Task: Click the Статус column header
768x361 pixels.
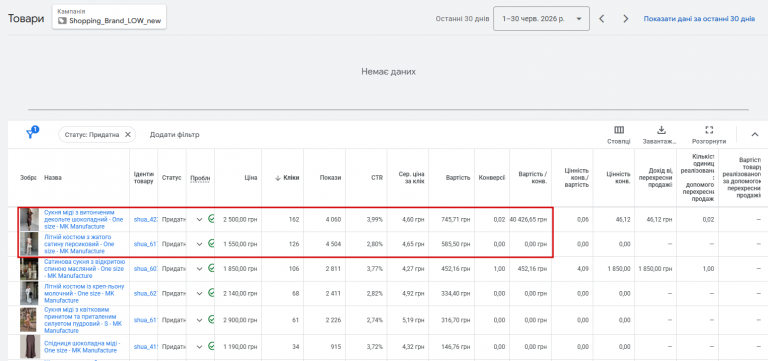Action: pos(171,178)
